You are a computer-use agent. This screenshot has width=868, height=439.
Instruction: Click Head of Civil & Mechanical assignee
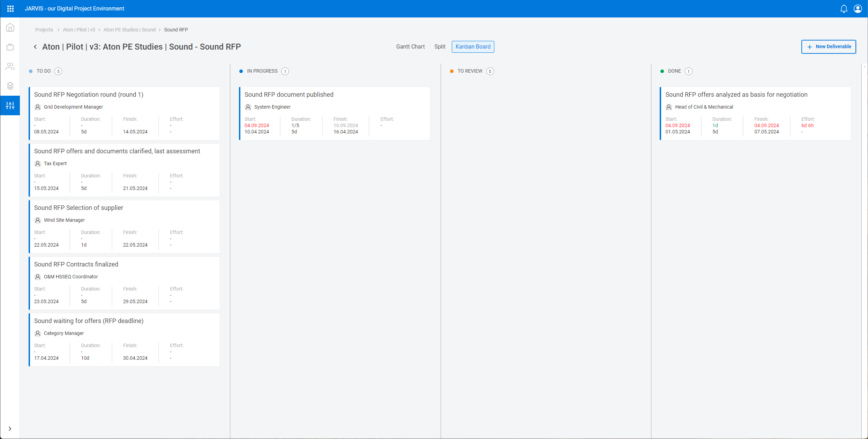tap(704, 107)
